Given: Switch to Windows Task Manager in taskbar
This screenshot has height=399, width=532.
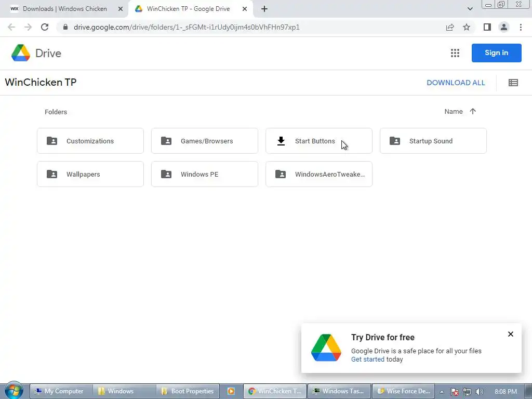Looking at the screenshot, I should [x=339, y=391].
